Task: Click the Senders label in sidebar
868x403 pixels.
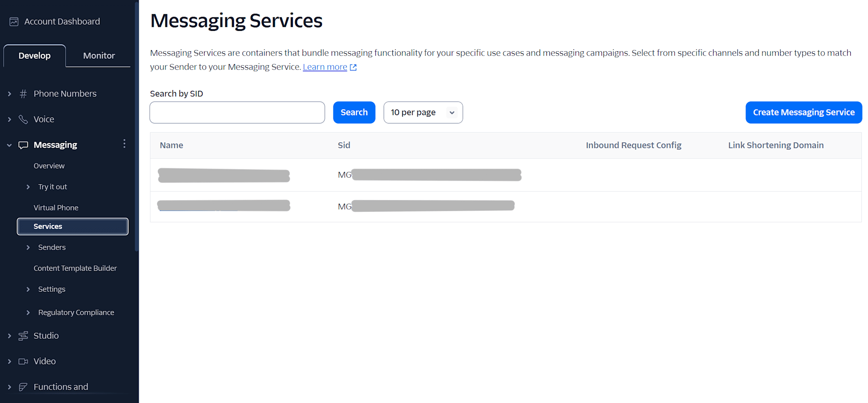Action: point(52,248)
